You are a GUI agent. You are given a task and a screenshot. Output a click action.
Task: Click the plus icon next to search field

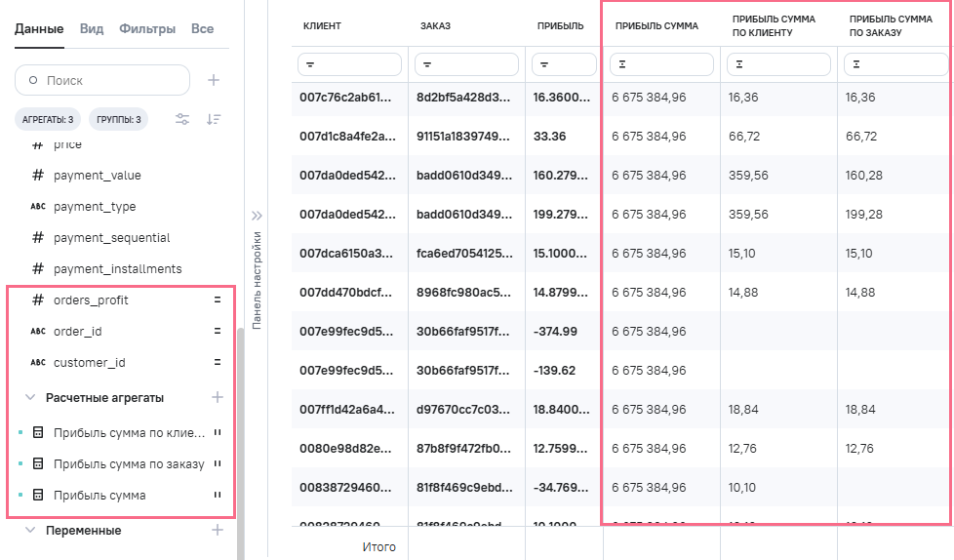coord(214,80)
